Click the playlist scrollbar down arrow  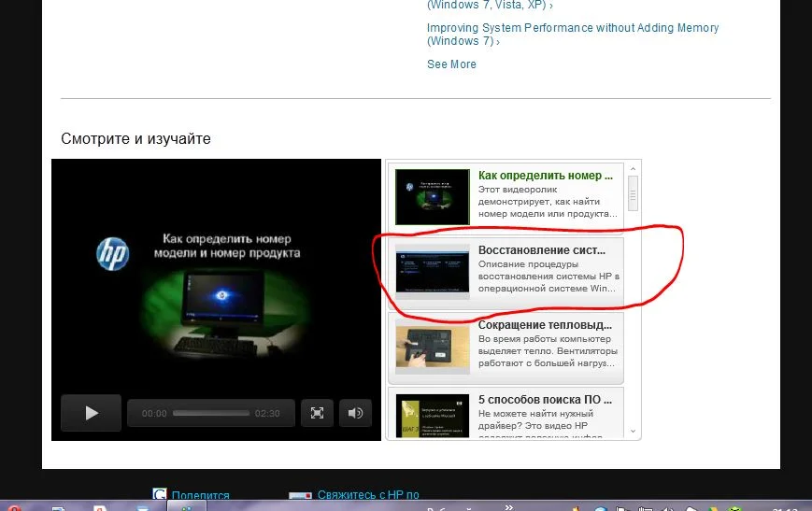click(x=633, y=431)
